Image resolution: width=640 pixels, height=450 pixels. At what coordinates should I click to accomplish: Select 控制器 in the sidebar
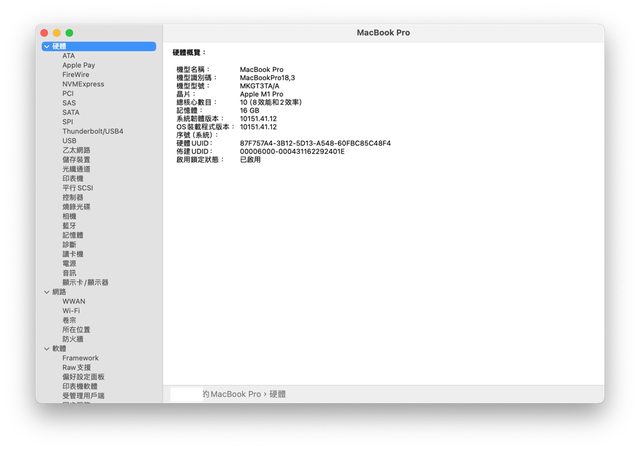pyautogui.click(x=73, y=197)
